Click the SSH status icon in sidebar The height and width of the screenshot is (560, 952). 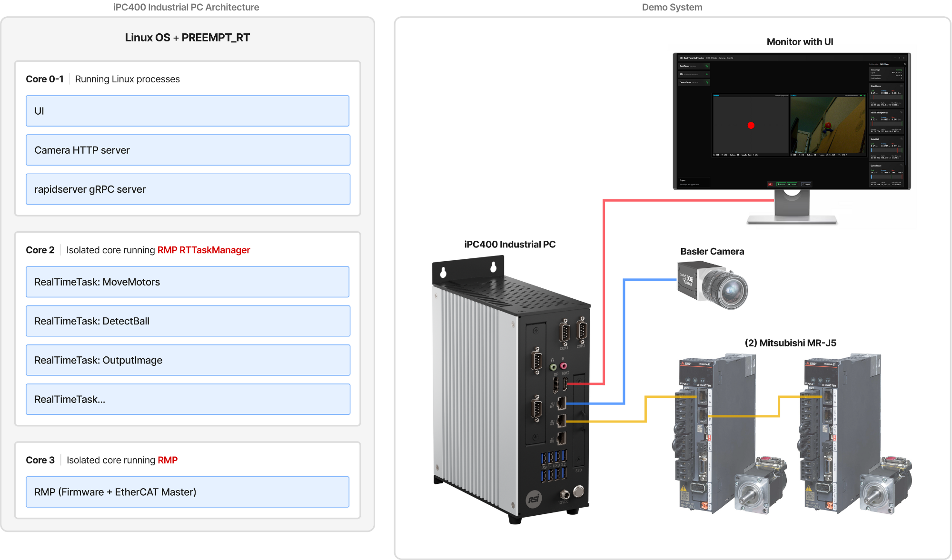click(707, 74)
